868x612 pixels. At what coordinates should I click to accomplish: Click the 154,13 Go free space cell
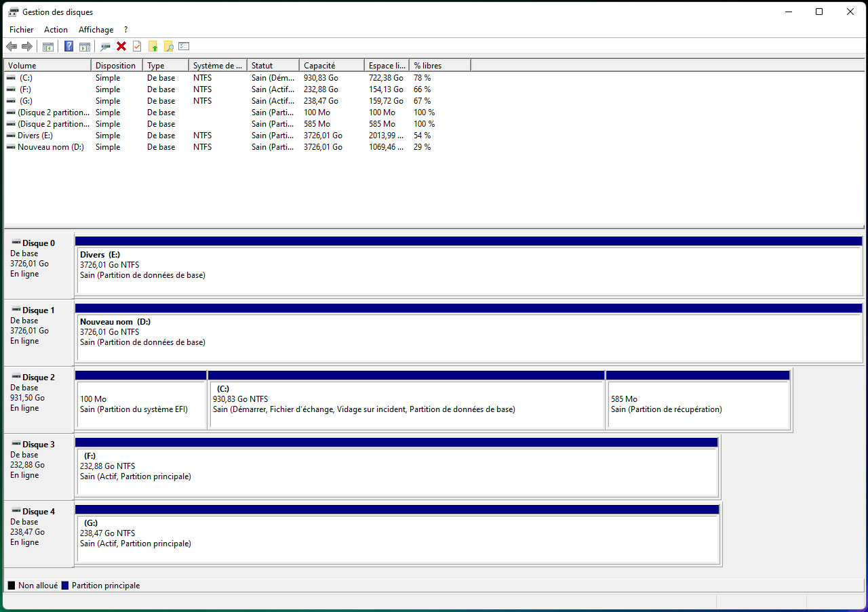pos(386,89)
